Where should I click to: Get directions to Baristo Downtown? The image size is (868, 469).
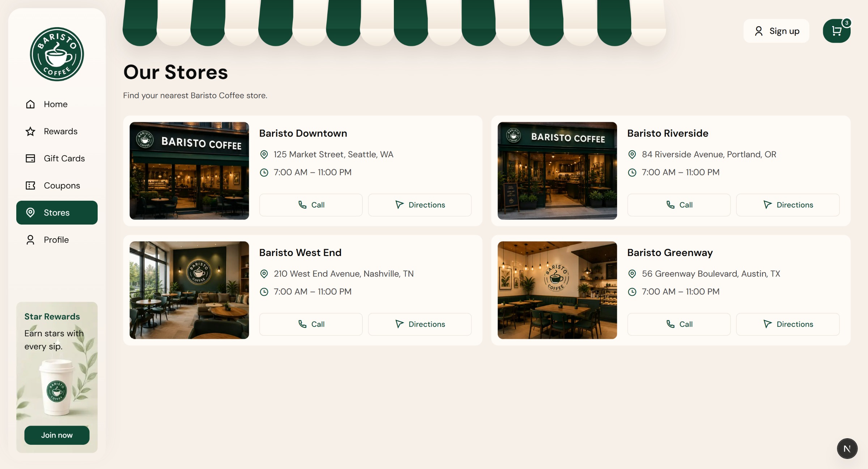pyautogui.click(x=420, y=205)
